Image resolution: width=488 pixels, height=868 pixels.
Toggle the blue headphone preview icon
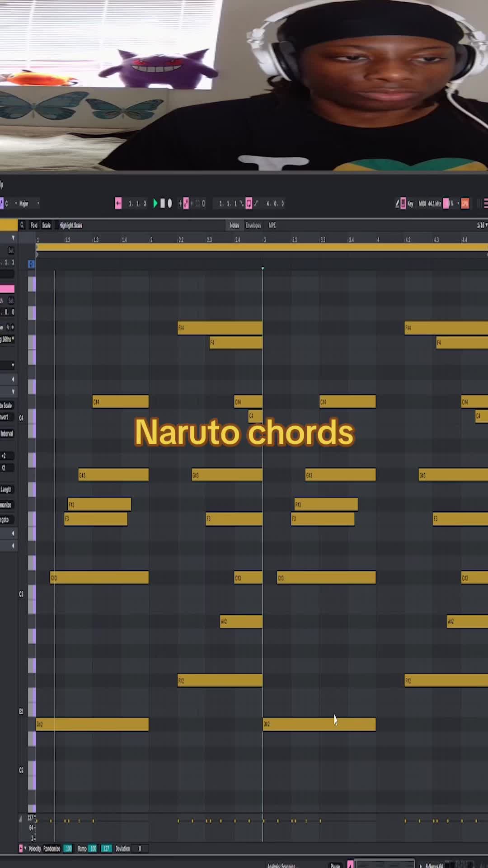click(x=31, y=264)
